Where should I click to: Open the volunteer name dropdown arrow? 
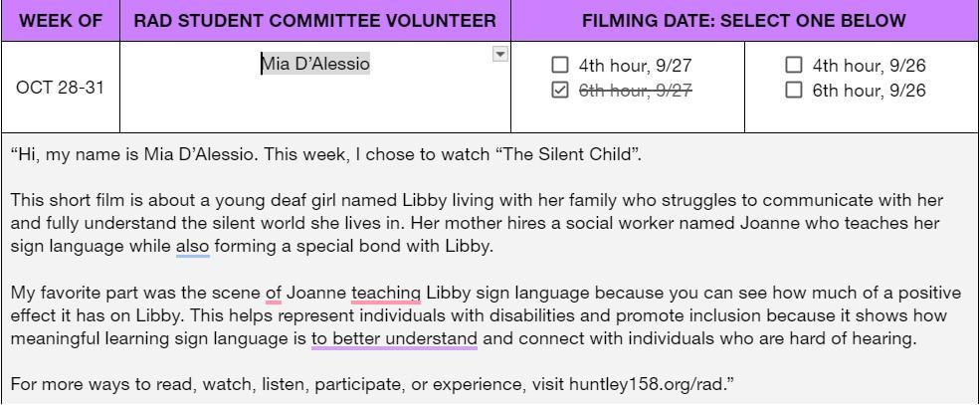pos(500,55)
